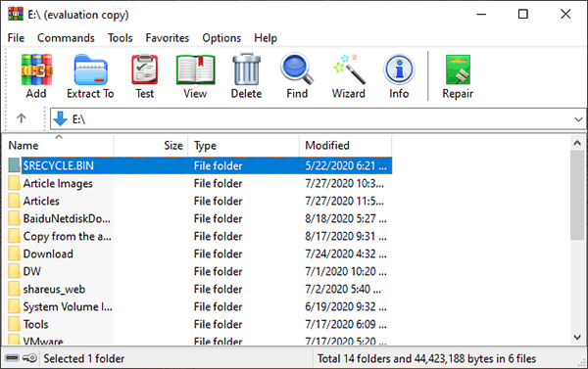588x369 pixels.
Task: Select Copy from the a... folder name
Action: pos(67,236)
